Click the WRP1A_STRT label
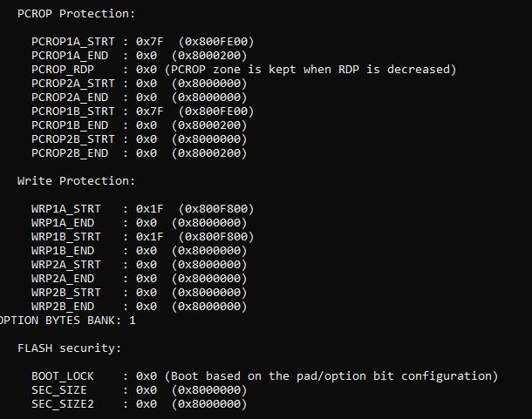Image resolution: width=532 pixels, height=419 pixels. coord(66,209)
